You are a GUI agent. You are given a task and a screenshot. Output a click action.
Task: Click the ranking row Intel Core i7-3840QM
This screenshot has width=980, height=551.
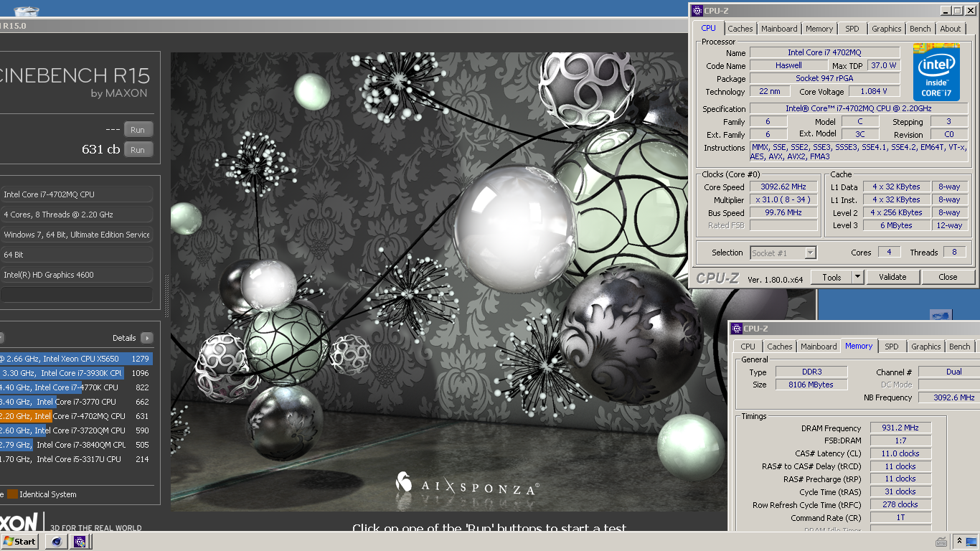click(76, 445)
